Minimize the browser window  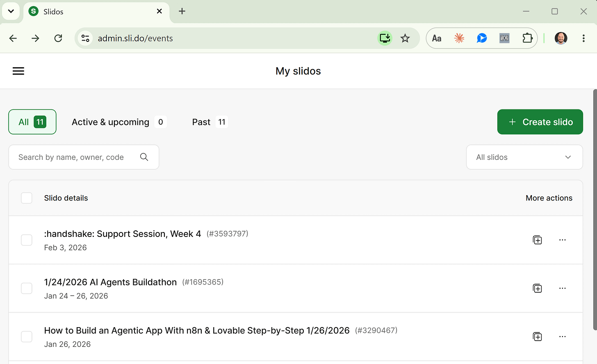(526, 11)
